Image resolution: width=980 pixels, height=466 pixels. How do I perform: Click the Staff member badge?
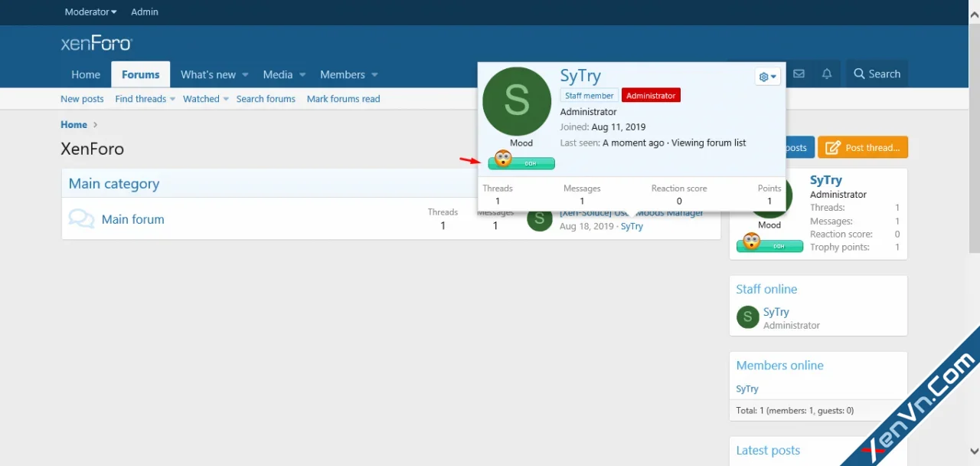click(590, 96)
